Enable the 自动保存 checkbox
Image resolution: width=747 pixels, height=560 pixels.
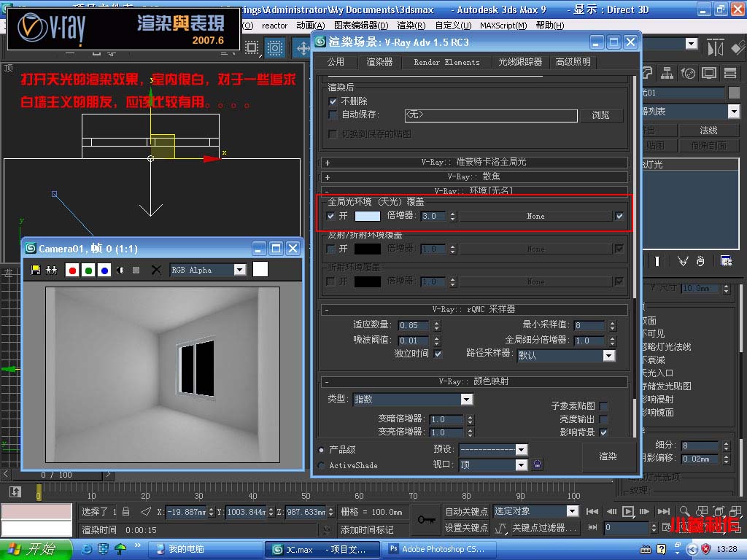coord(333,114)
